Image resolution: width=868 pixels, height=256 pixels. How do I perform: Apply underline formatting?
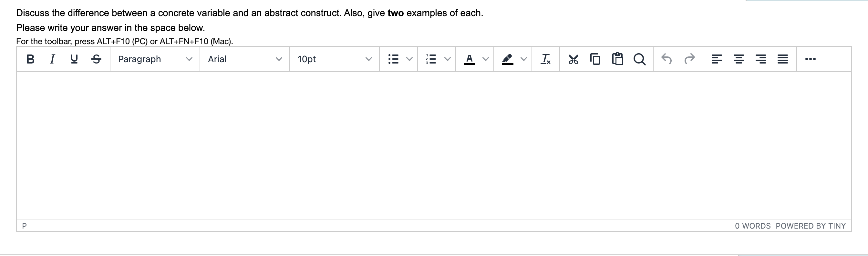pyautogui.click(x=74, y=59)
